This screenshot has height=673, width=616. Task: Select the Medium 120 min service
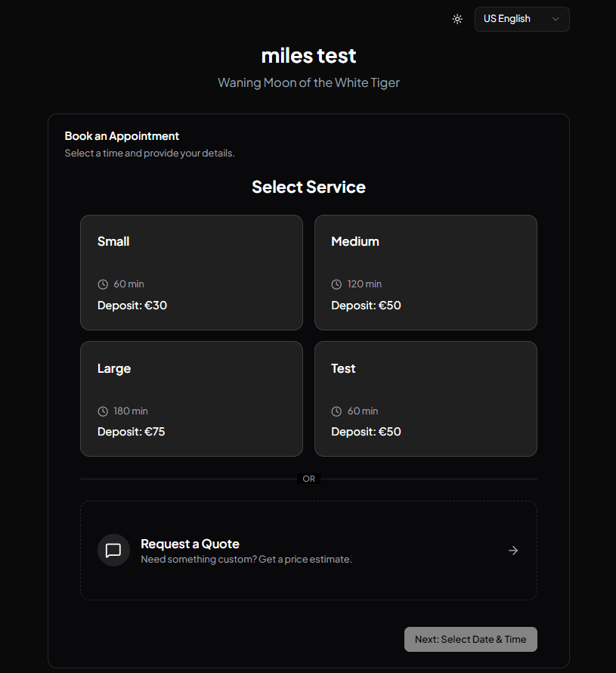pyautogui.click(x=426, y=272)
